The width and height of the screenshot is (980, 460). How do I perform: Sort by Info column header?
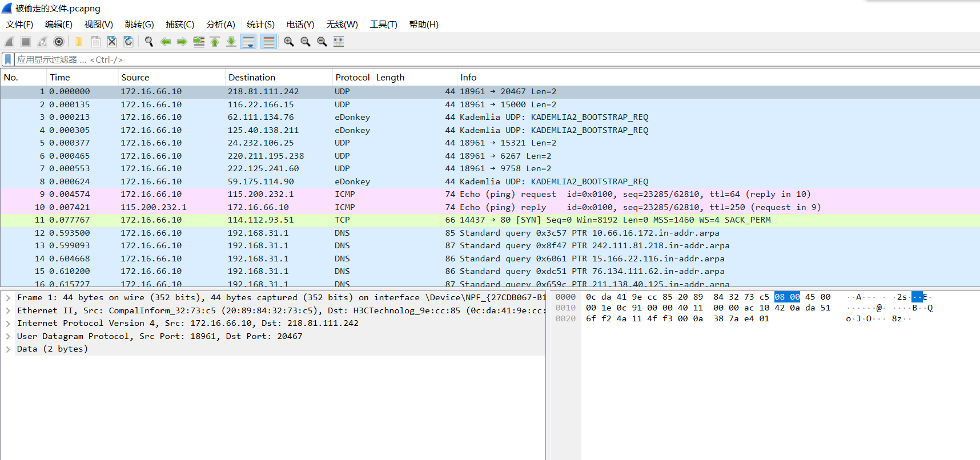coord(719,78)
